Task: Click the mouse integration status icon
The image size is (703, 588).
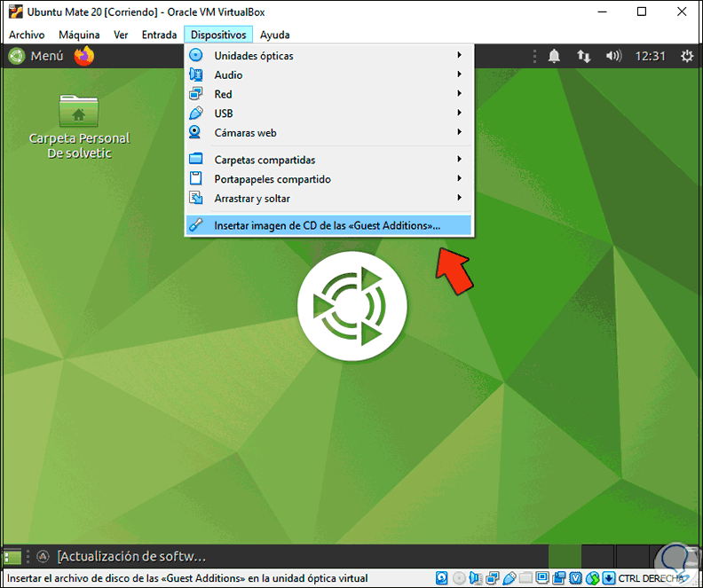Action: 593,577
